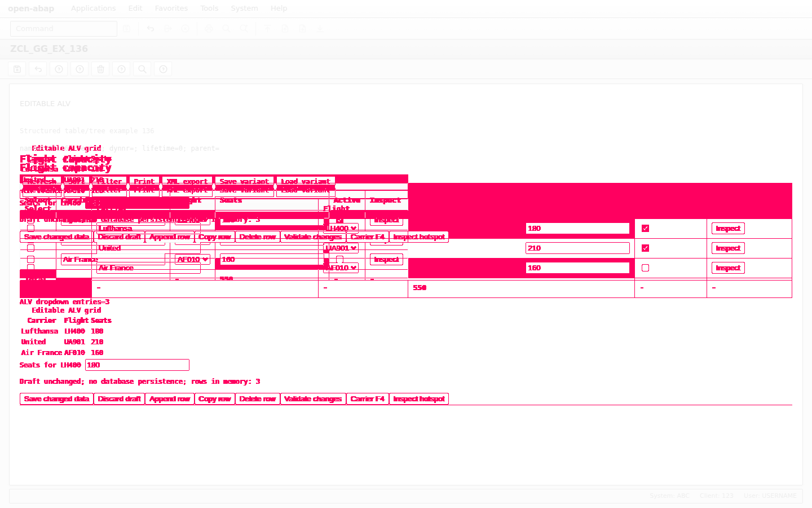
Task: Click the undo arrow icon in the top toolbar
Action: (151, 29)
